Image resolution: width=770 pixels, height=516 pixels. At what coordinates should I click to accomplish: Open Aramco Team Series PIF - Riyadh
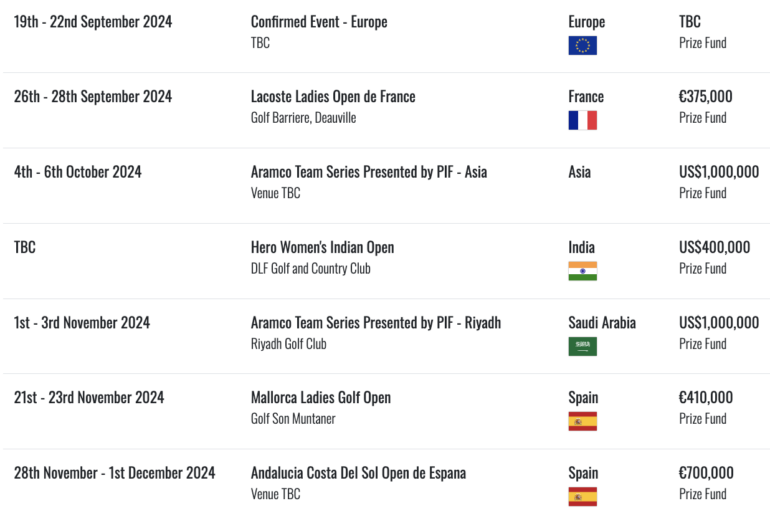click(376, 323)
